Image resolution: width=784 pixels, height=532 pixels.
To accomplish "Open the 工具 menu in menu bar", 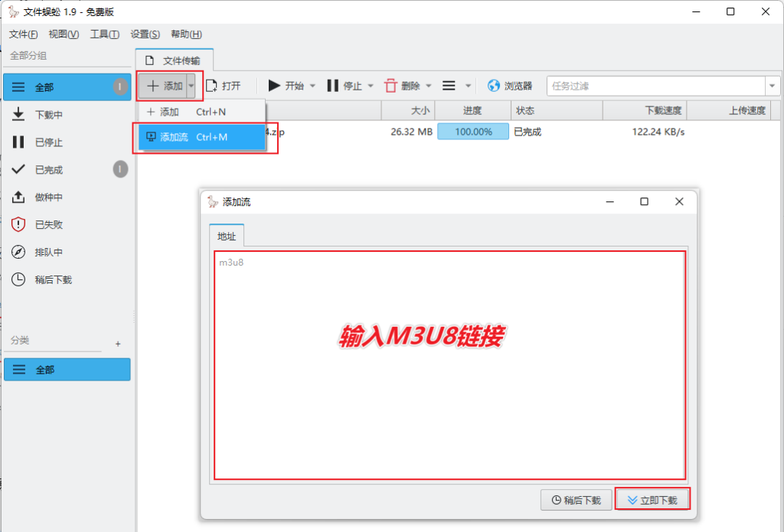I will tap(104, 34).
